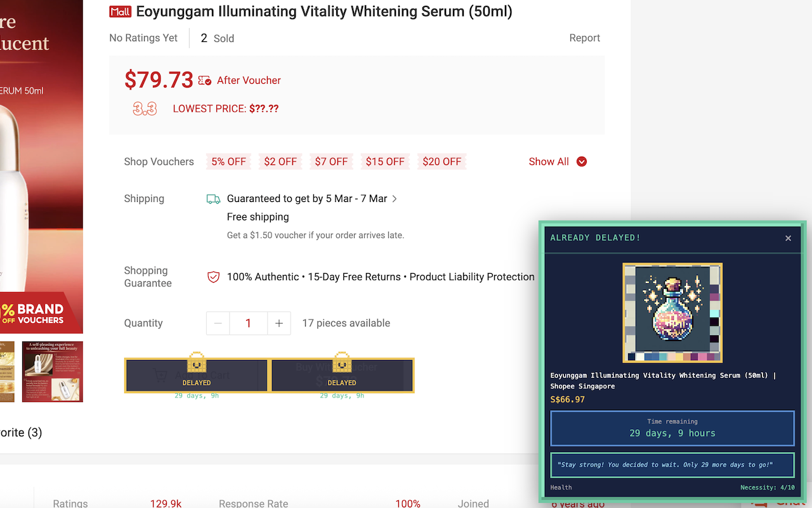
Task: Increase quantity with the plus stepper
Action: [x=279, y=323]
